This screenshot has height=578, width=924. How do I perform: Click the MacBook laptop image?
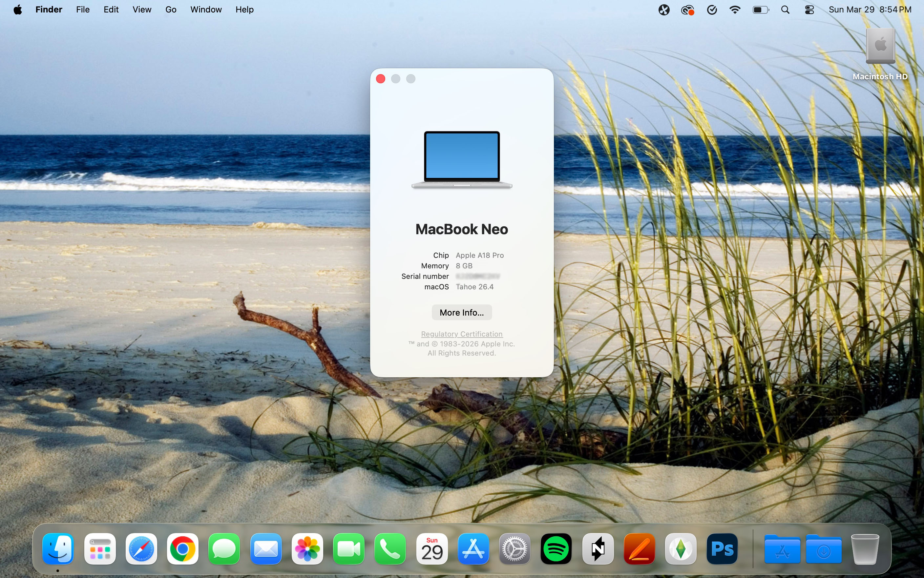point(462,160)
